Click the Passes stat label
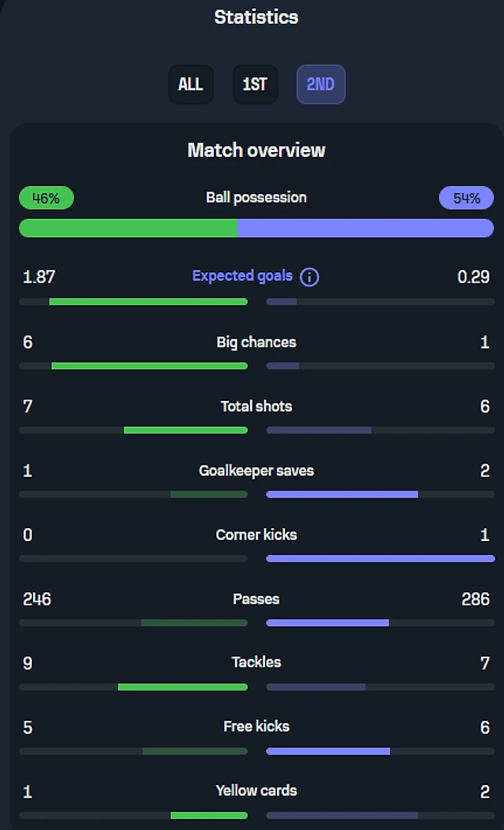Viewport: 504px width, 830px height. coord(256,599)
